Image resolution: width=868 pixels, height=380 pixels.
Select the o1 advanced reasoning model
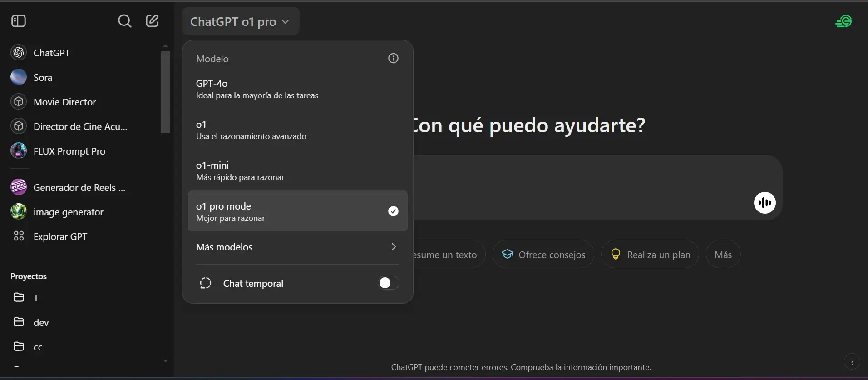point(297,130)
